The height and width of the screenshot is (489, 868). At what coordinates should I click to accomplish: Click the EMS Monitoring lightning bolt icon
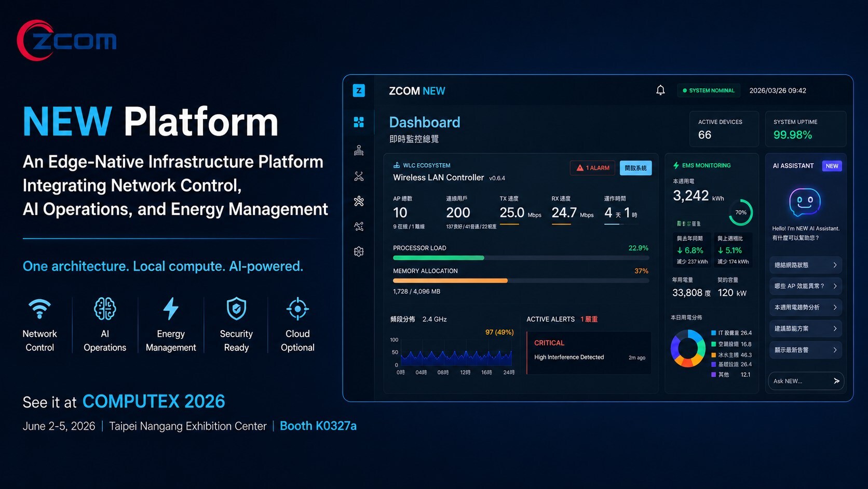click(676, 165)
